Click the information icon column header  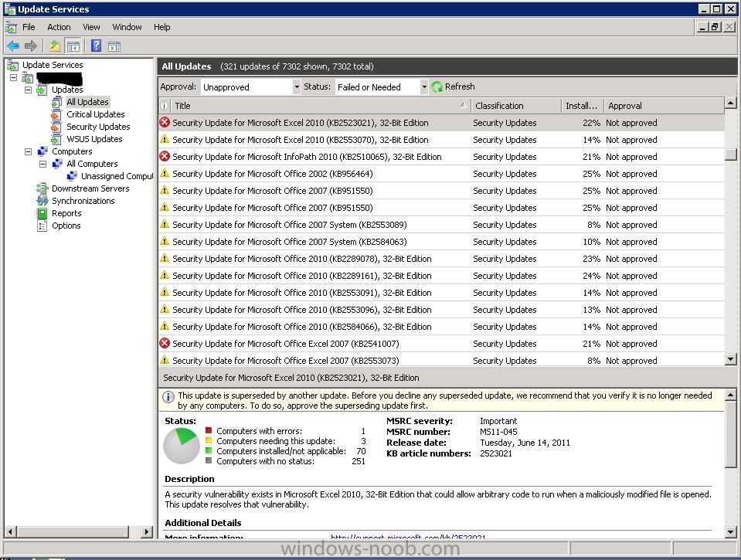click(164, 106)
